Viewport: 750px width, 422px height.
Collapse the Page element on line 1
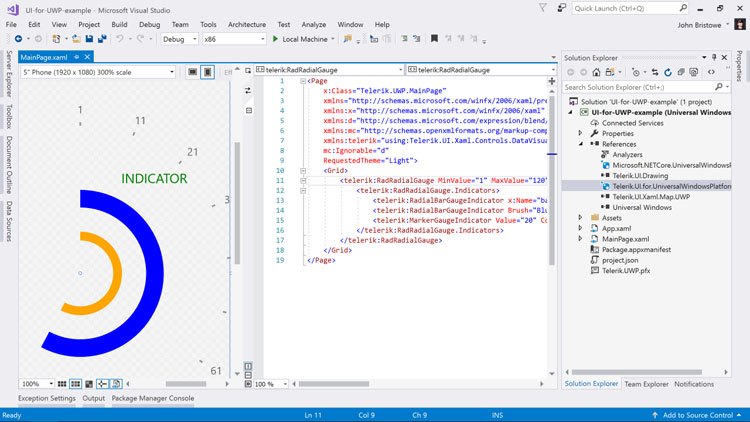point(303,81)
